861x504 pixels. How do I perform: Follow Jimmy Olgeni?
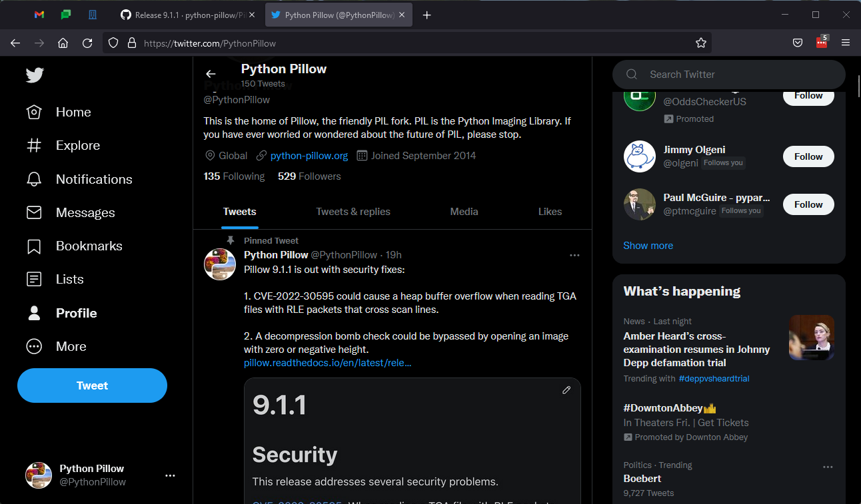(x=808, y=156)
